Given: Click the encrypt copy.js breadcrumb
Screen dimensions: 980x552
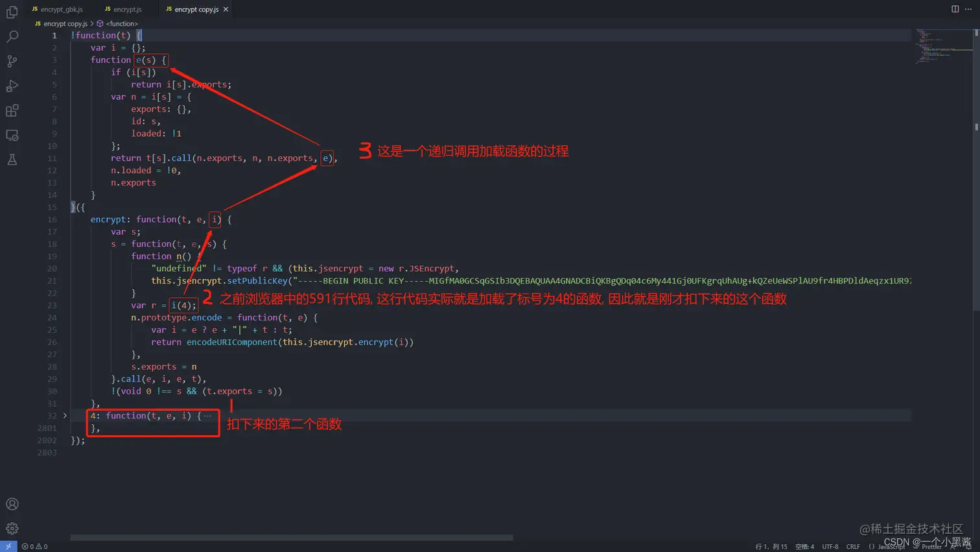Looking at the screenshot, I should click(x=61, y=23).
